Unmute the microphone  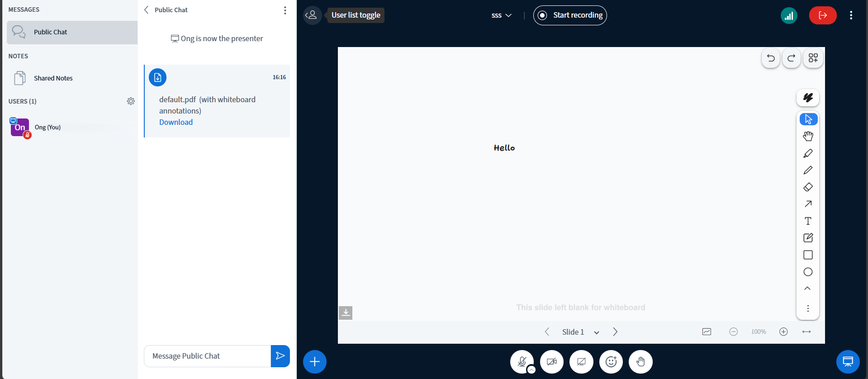pos(522,361)
